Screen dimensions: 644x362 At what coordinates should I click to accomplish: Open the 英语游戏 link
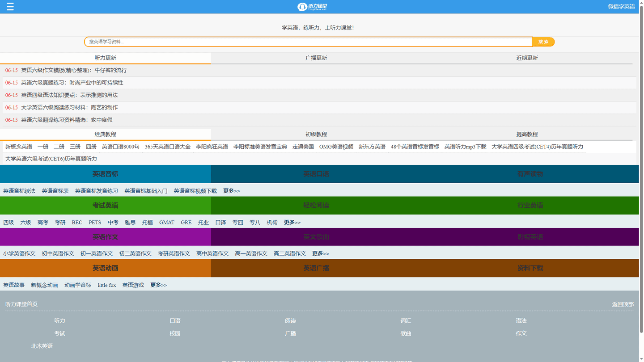point(133,285)
